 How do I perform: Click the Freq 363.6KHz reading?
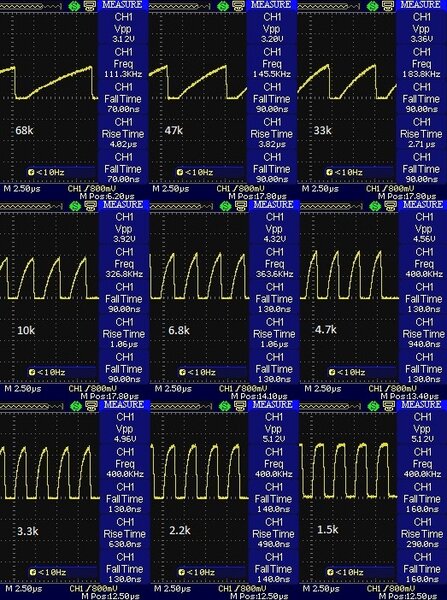(274, 274)
